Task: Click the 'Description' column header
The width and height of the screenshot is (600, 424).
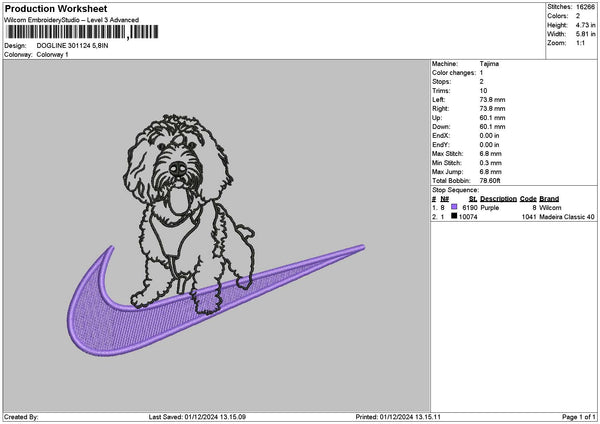Action: [x=498, y=199]
